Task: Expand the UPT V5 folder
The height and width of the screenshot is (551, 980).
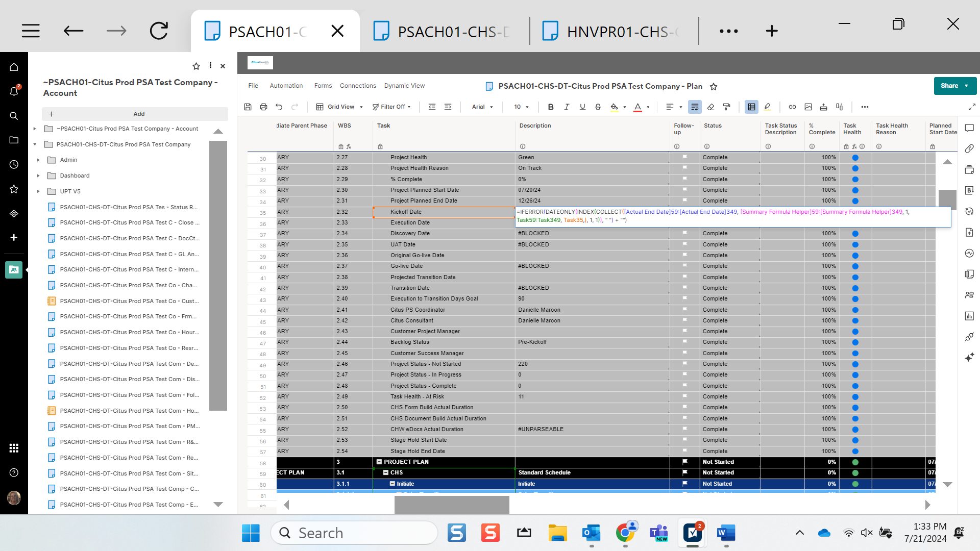Action: click(x=38, y=191)
